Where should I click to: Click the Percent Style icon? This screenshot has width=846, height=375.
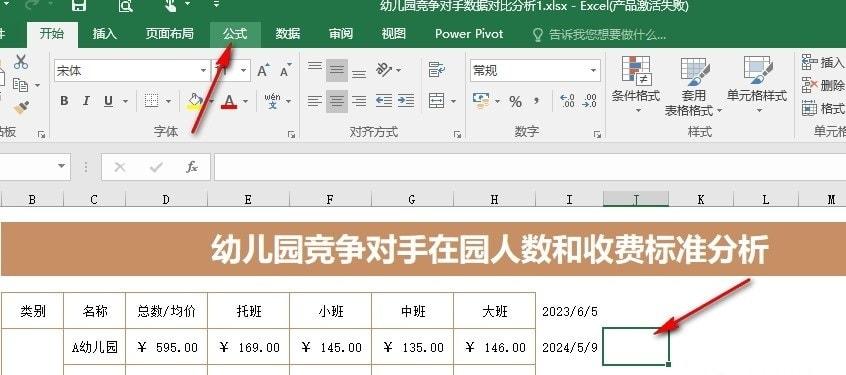(515, 101)
